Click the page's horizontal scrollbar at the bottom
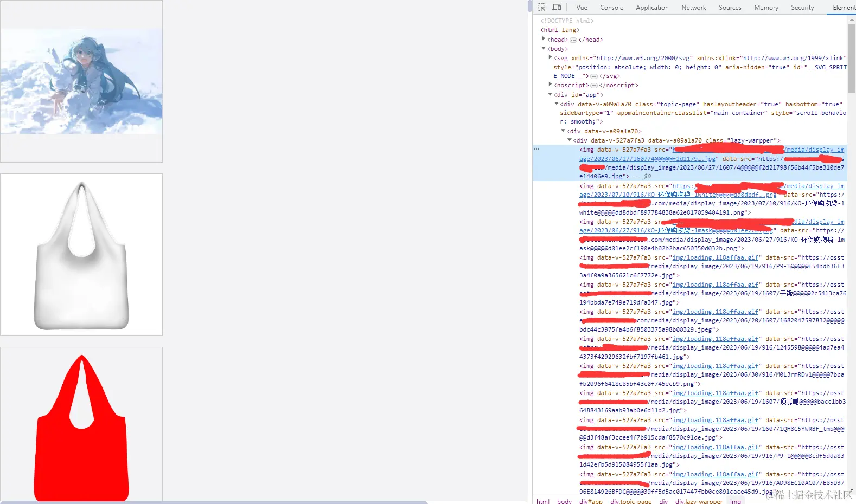 click(x=214, y=502)
